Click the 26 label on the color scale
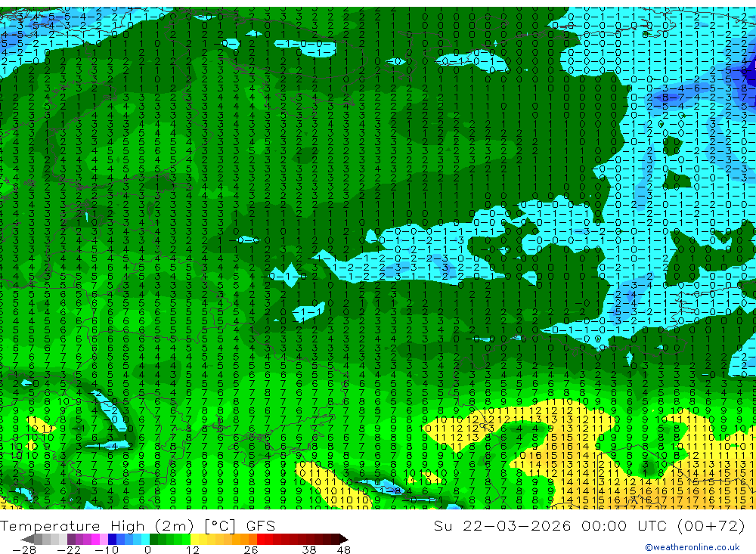Viewport: 756px width, 554px height. (251, 550)
